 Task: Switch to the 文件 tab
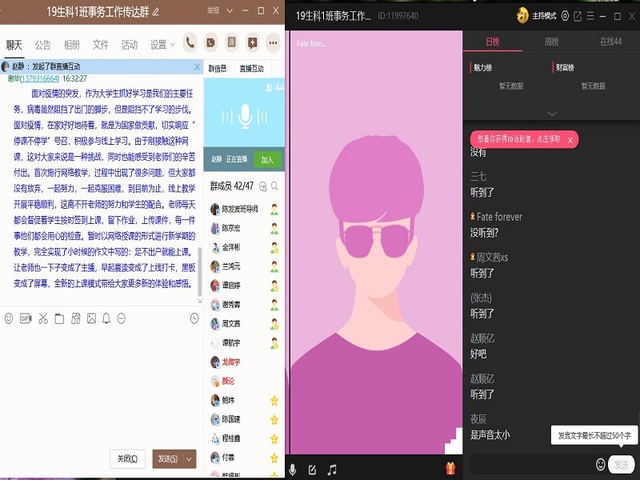(x=100, y=45)
